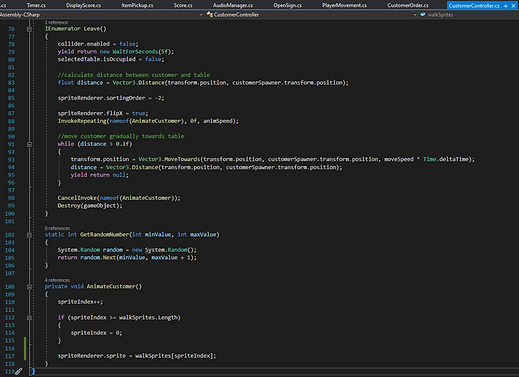Click the CustomerController class icon in navigation bar
The width and height of the screenshot is (519, 377).
[x=210, y=15]
